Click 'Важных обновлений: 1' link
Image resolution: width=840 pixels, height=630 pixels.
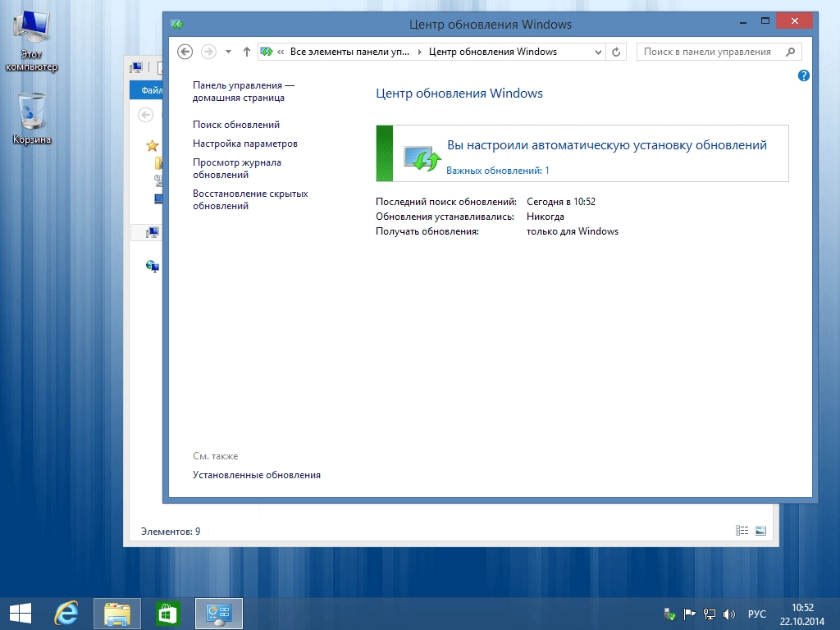(498, 171)
